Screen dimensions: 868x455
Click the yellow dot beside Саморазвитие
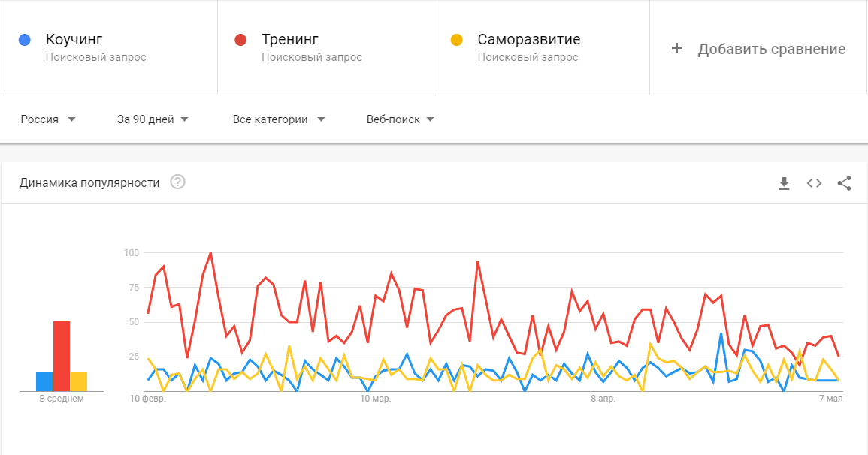457,40
